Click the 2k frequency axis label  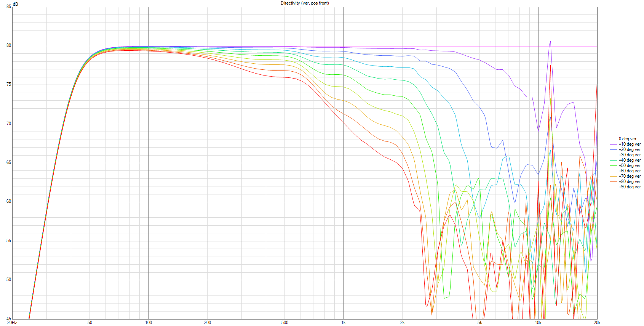(x=402, y=323)
